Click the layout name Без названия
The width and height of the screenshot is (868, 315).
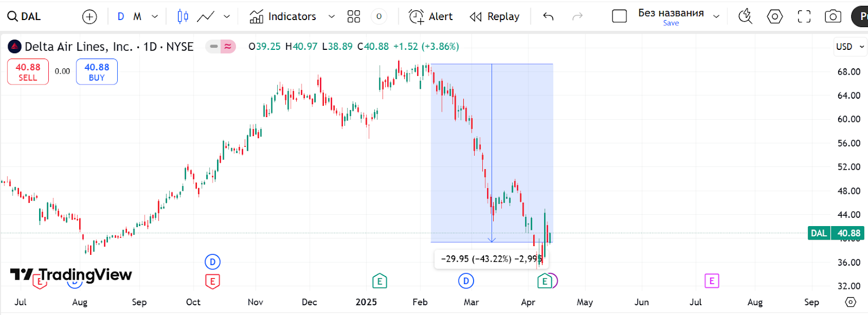[671, 12]
